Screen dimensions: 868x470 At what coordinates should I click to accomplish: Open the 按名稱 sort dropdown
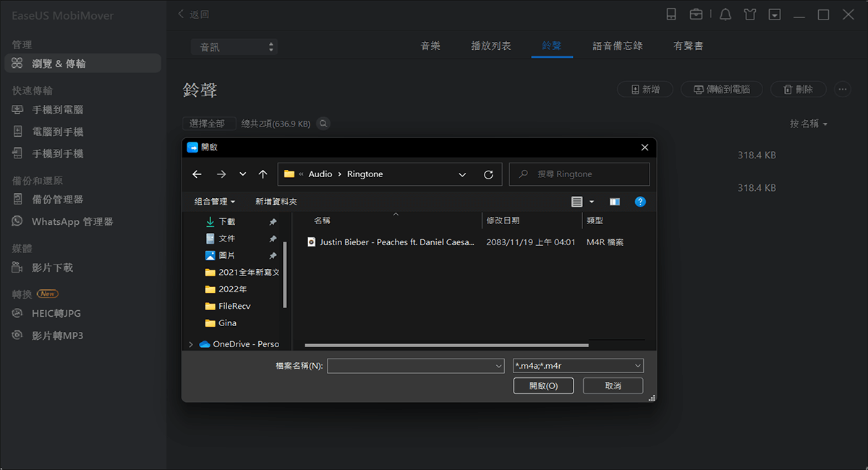pos(808,124)
